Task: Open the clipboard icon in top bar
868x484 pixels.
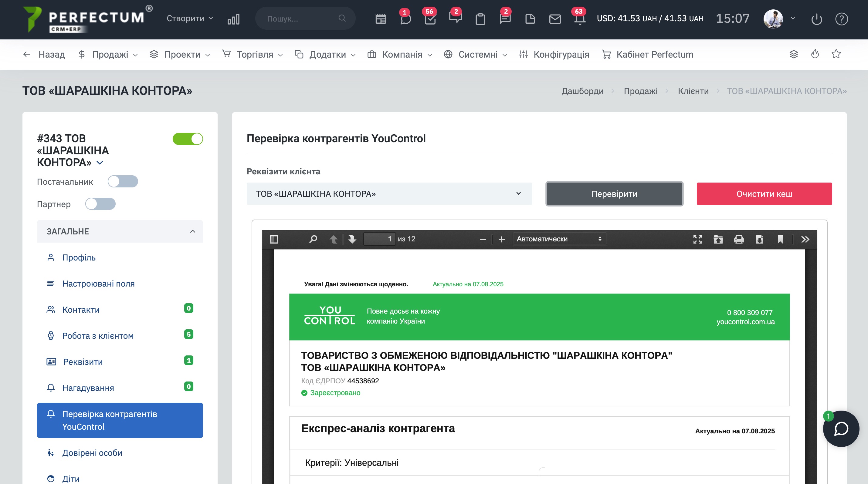Action: pos(480,19)
